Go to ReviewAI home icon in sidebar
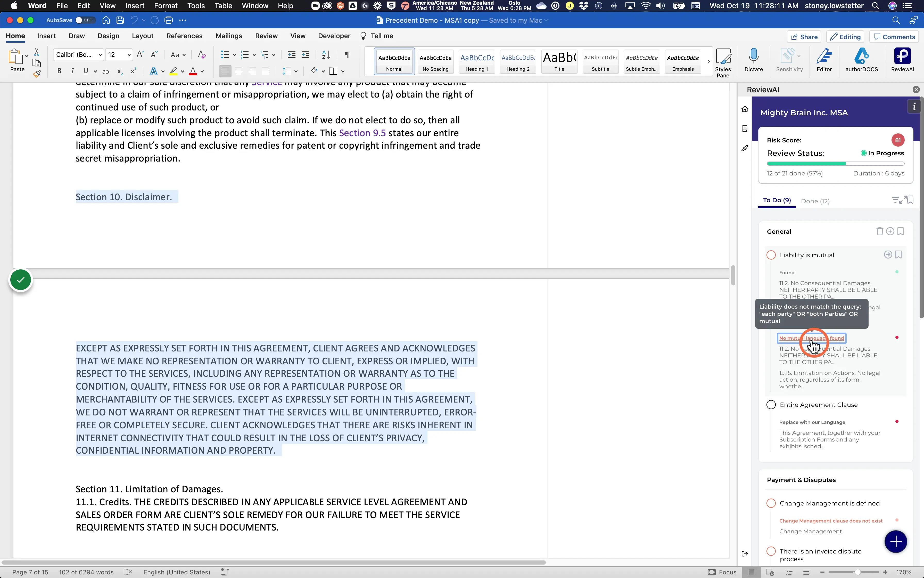The width and height of the screenshot is (924, 578). (x=745, y=109)
